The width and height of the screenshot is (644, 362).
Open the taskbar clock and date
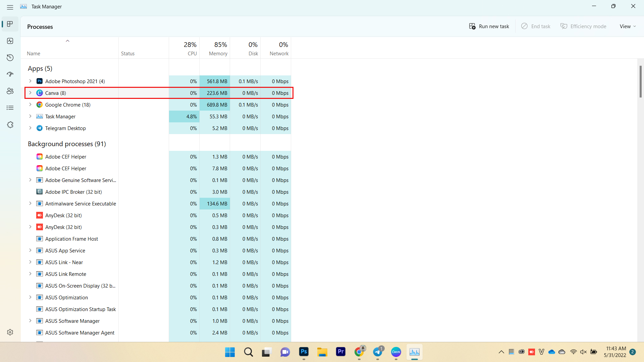615,352
